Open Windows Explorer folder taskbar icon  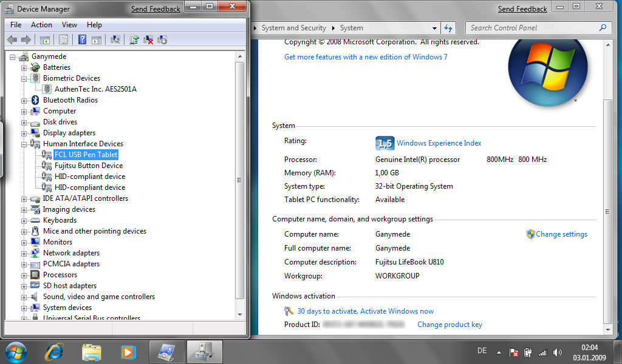[x=92, y=352]
